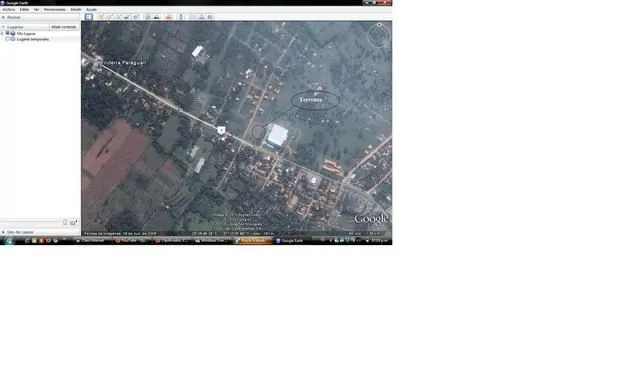Screen dimensions: 640x383
Task: Click the route 1 shield on the map
Action: [221, 130]
